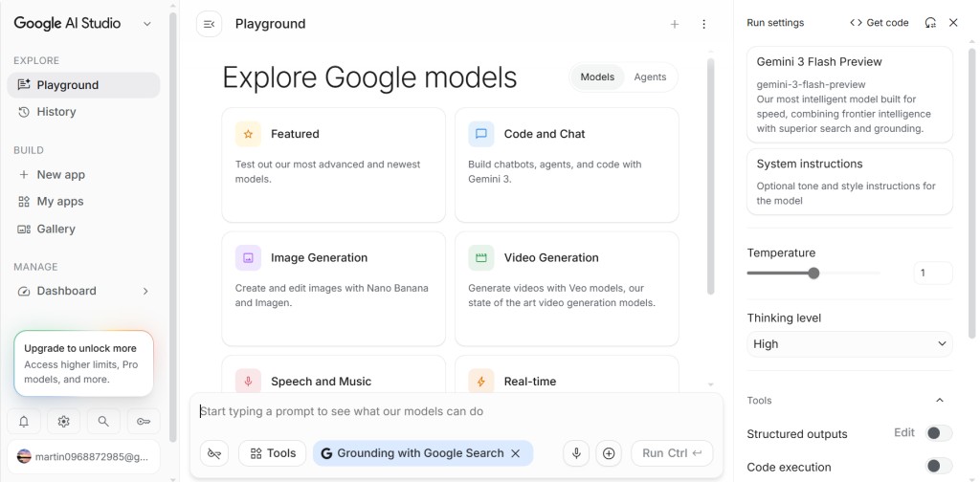Click the user avatar picture

[24, 456]
